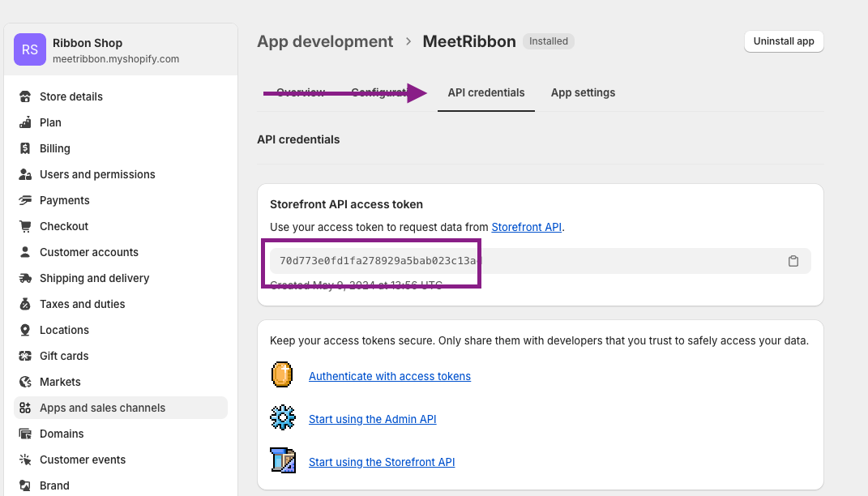Screen dimensions: 868x496
Task: Copy the Storefront API access token
Action: tap(793, 261)
